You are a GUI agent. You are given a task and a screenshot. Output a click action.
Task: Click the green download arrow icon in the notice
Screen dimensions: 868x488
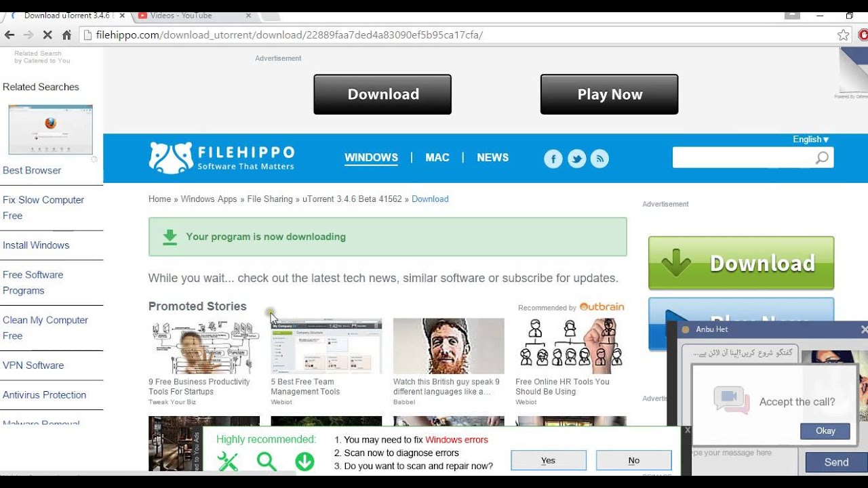[170, 237]
